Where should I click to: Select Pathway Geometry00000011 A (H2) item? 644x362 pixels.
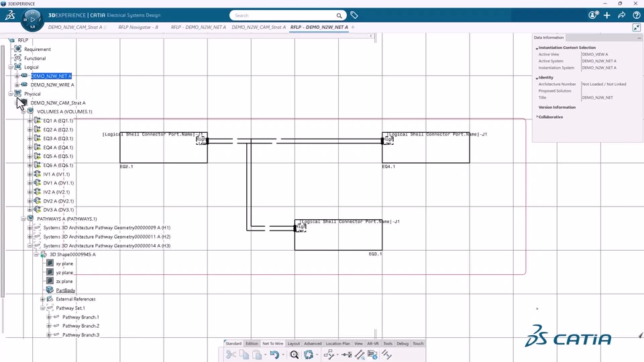pos(107,237)
